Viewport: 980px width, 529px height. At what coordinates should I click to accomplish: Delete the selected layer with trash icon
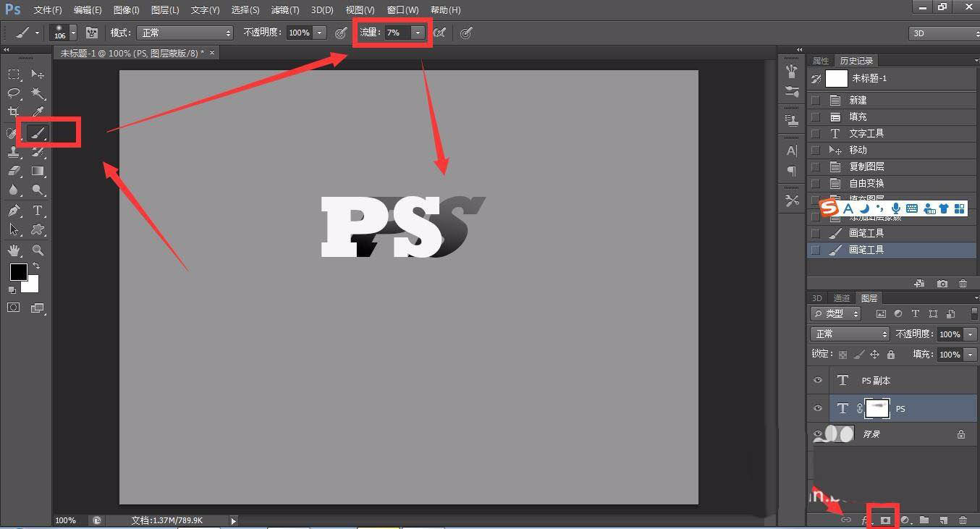tap(963, 520)
